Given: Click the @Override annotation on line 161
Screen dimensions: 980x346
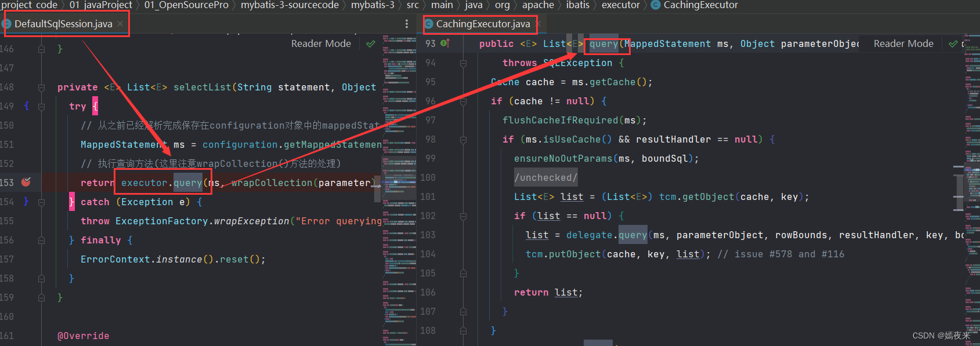Looking at the screenshot, I should coord(83,336).
